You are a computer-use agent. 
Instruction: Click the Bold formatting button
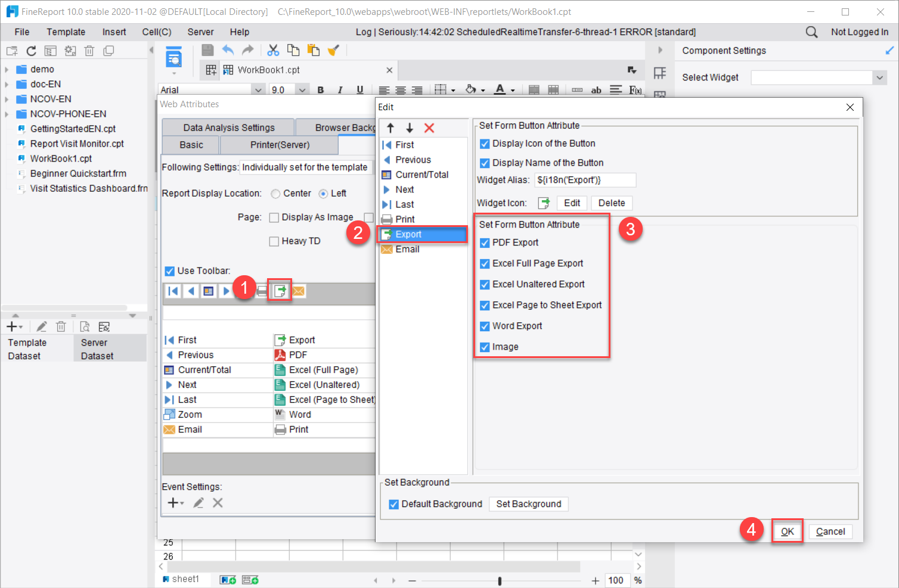point(321,90)
